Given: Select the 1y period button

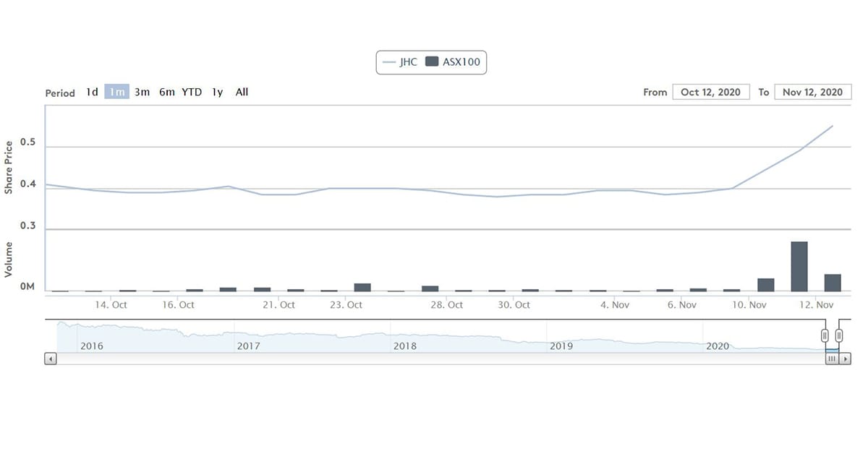Looking at the screenshot, I should [216, 92].
